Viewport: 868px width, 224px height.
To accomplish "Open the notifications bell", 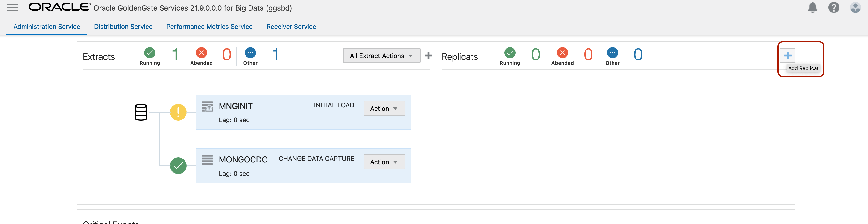I will (x=812, y=7).
